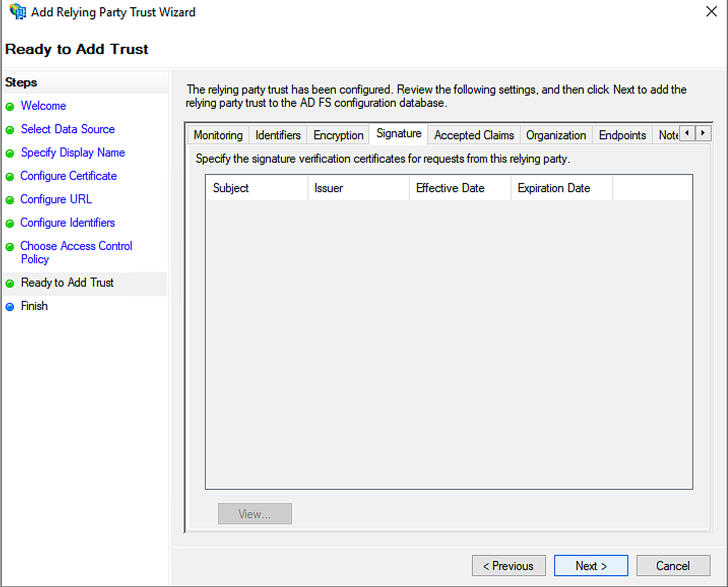Click the AD FS wizard title bar icon
The width and height of the screenshot is (728, 587).
pos(17,11)
